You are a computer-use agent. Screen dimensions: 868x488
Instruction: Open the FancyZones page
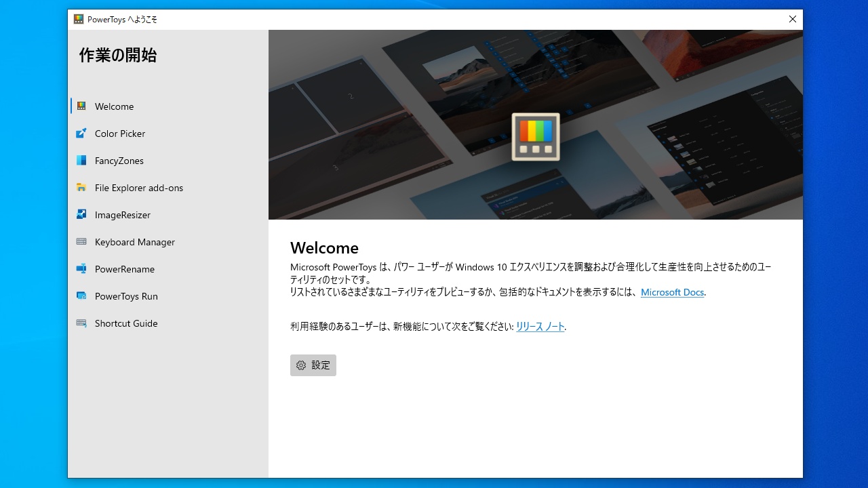click(x=168, y=161)
